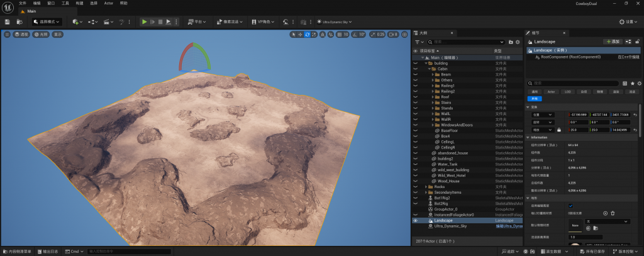Open the 文件 menu
Viewport: 644px width, 256px height.
coord(23,3)
